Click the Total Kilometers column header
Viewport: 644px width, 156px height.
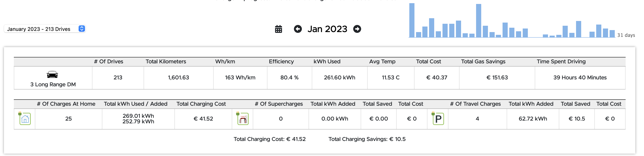[x=166, y=62]
